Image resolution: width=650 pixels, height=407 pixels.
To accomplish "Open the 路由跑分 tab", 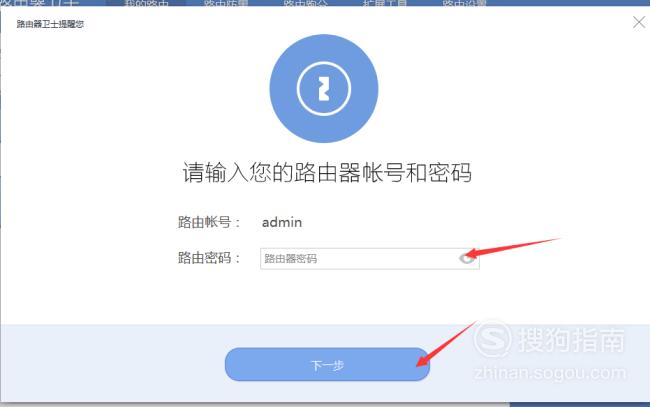I will pyautogui.click(x=306, y=3).
